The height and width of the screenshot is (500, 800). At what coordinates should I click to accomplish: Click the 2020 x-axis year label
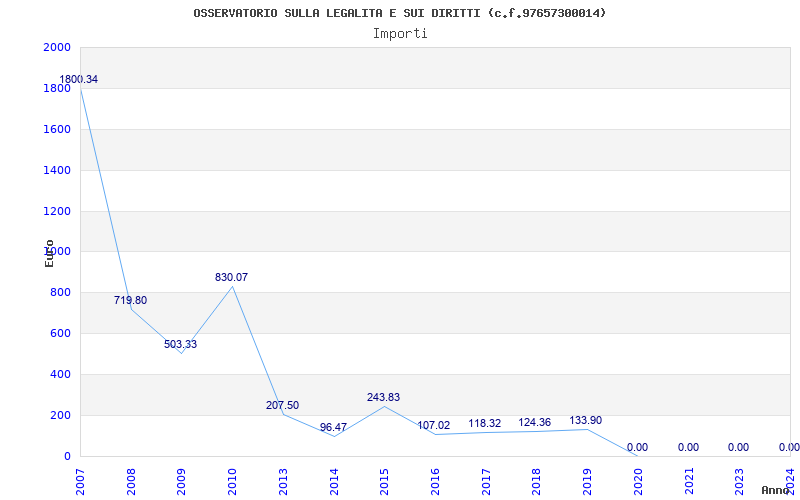pyautogui.click(x=638, y=482)
